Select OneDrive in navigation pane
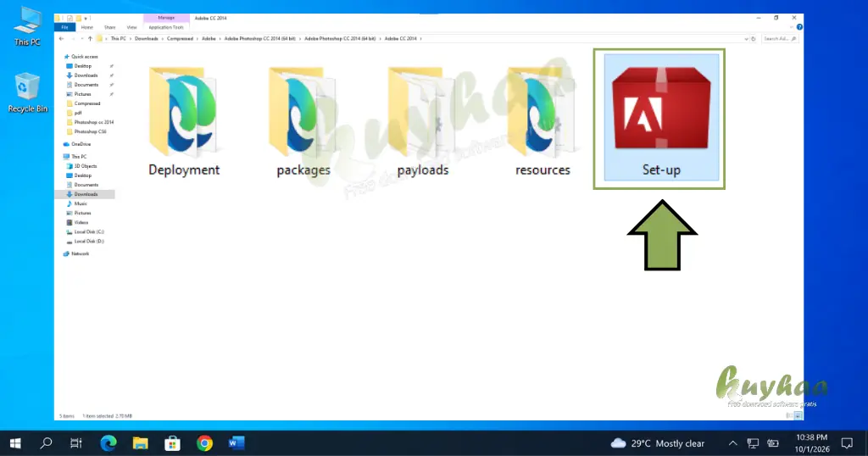This screenshot has width=868, height=456. (x=77, y=144)
